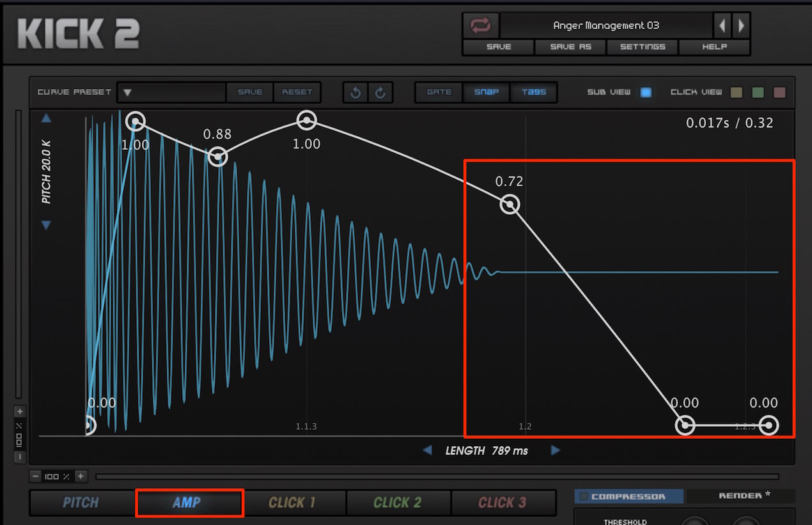Select the second 1.00 envelope node

tap(307, 120)
